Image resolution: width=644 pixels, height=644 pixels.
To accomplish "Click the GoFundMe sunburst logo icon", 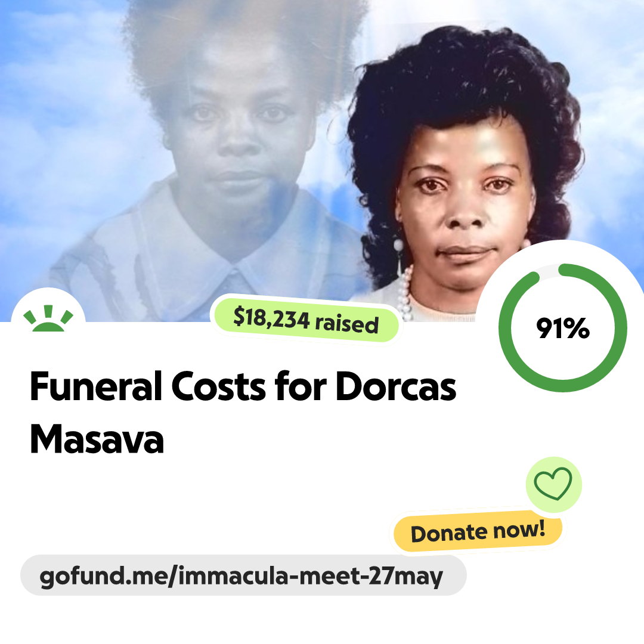I will 48,318.
